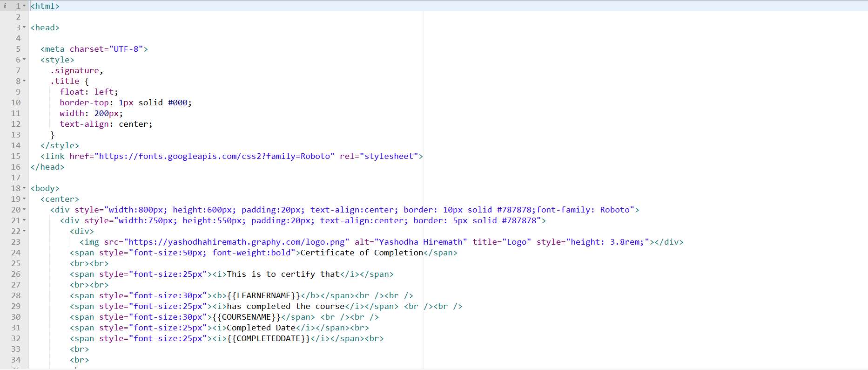This screenshot has width=868, height=370.
Task: Click the info annotation icon beside line 1
Action: pos(5,6)
